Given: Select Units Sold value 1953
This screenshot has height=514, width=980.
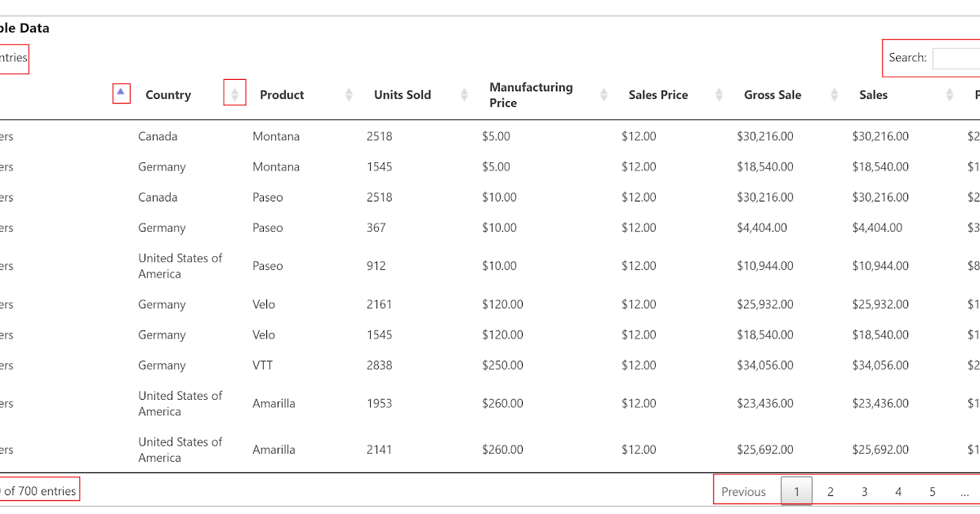Looking at the screenshot, I should point(379,403).
